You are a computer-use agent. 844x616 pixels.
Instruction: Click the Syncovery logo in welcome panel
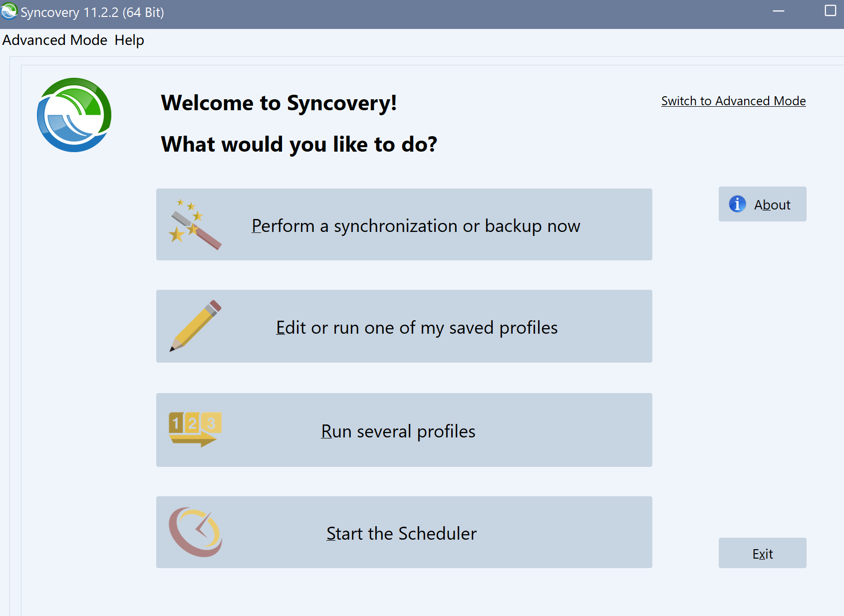click(x=74, y=115)
